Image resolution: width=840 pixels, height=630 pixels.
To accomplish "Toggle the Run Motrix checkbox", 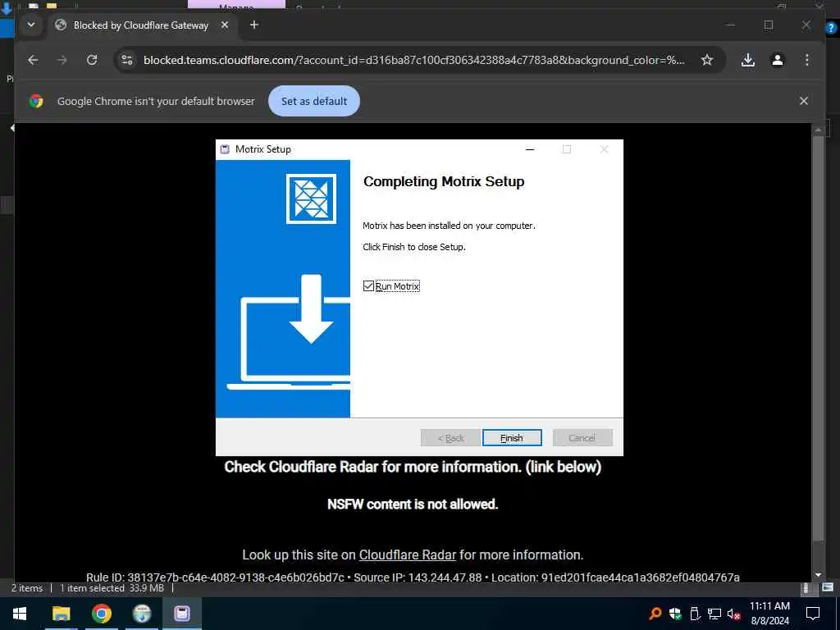I will (368, 286).
